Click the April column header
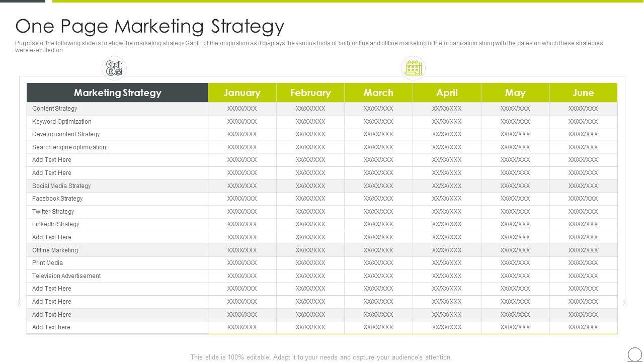Viewport: 644px width, 362px height. [447, 93]
